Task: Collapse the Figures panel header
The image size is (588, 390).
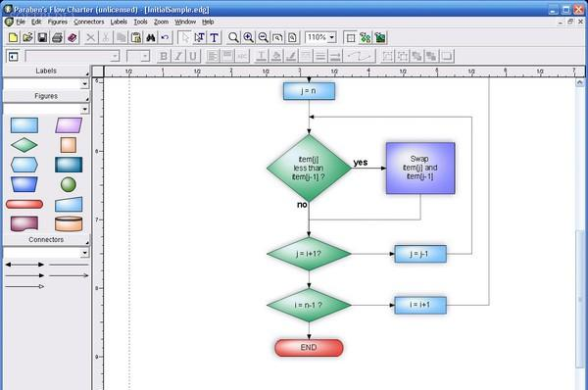Action: pyautogui.click(x=46, y=96)
